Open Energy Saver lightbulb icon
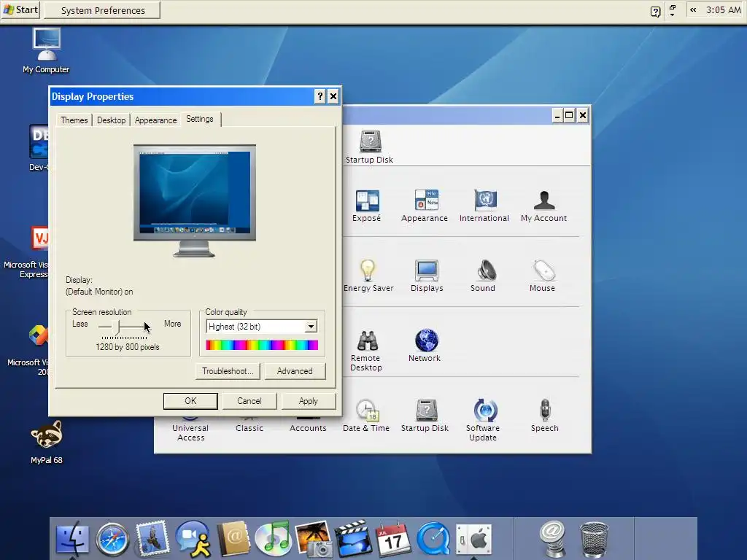Image resolution: width=747 pixels, height=560 pixels. point(368,276)
